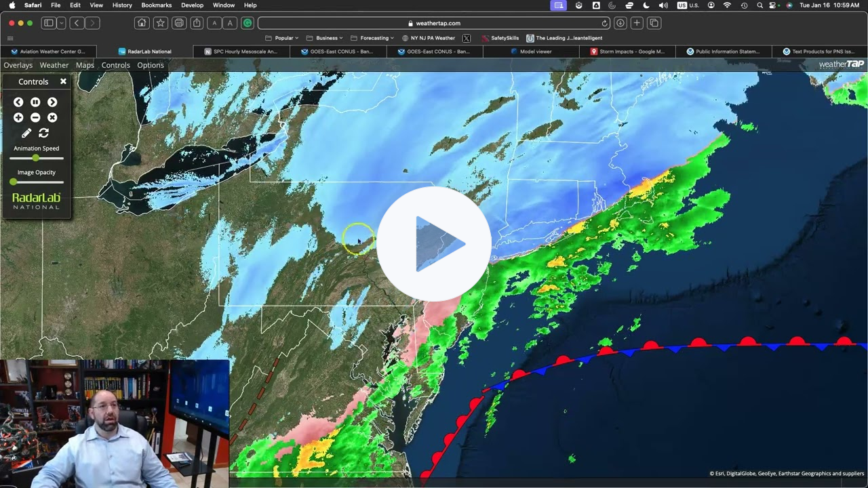Expand the Maps menu

coord(85,65)
